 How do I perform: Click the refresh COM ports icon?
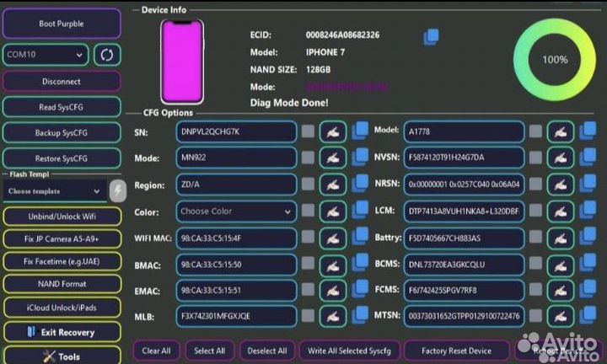coord(107,55)
